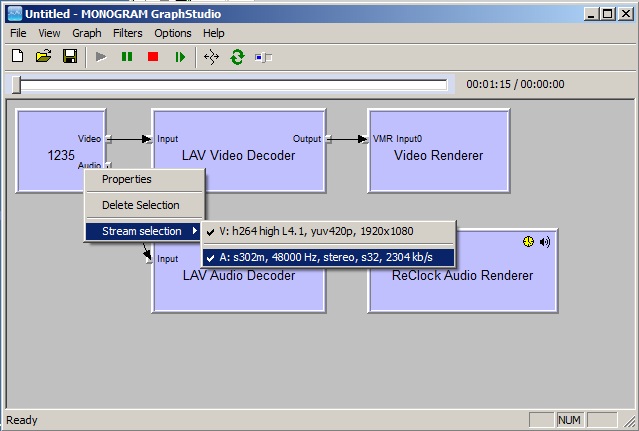Click the seek bar settings toolbar icon

click(x=263, y=57)
